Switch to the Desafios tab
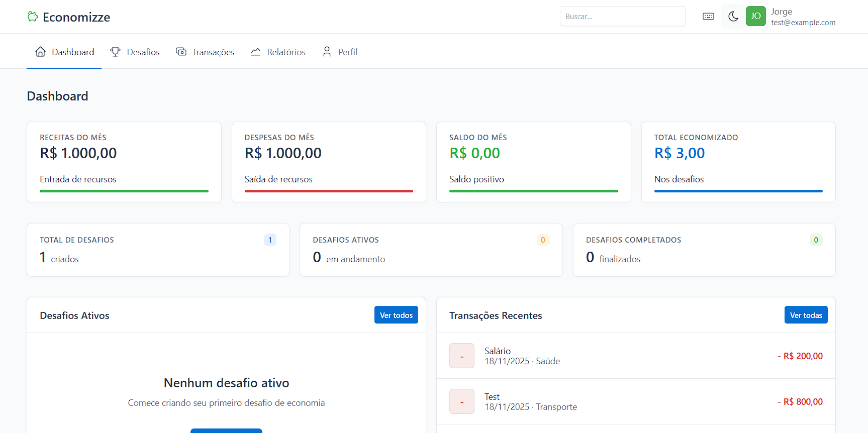 pyautogui.click(x=143, y=52)
